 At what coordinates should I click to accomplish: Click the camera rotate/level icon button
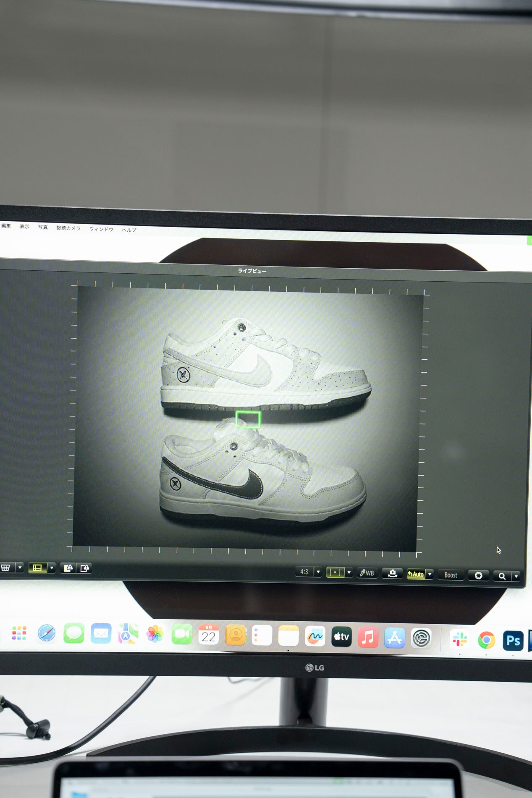[393, 573]
